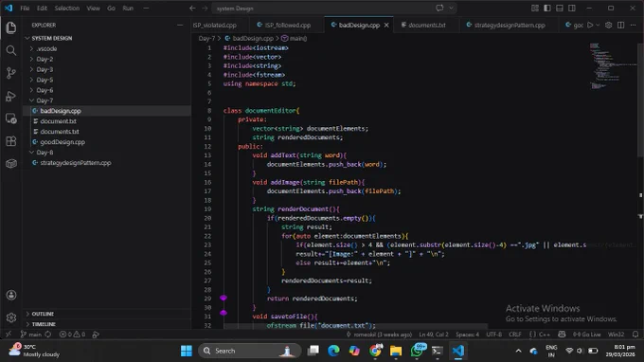Customize layout icon in title bar
This screenshot has height=362, width=644.
coord(535,9)
